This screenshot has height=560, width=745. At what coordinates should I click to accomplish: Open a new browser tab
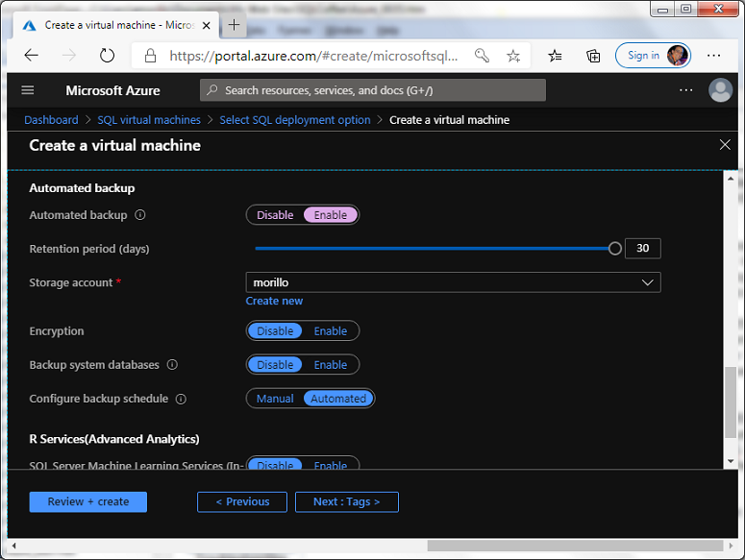[x=235, y=25]
